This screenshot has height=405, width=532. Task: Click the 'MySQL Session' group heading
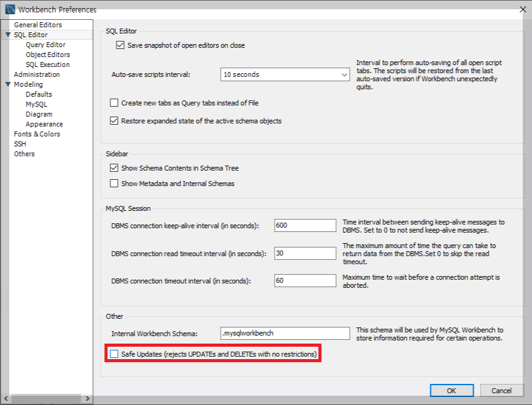128,208
